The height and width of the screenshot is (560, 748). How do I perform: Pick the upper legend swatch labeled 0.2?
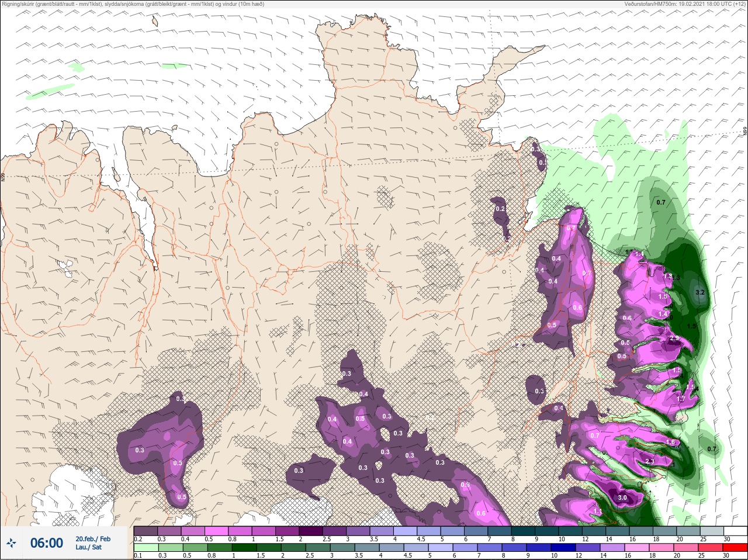click(x=146, y=531)
